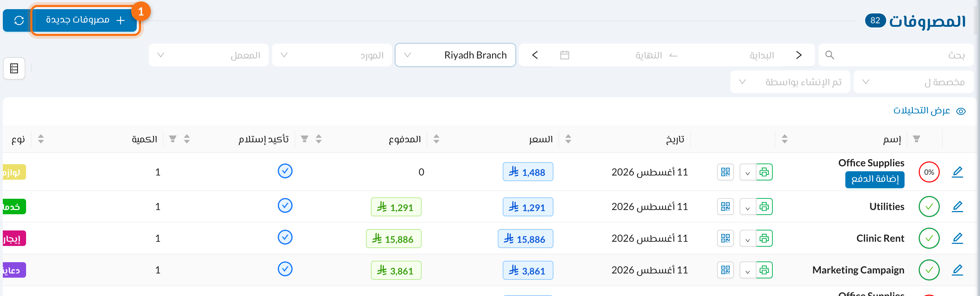
Task: Open the date range calendar icon
Action: pos(565,55)
